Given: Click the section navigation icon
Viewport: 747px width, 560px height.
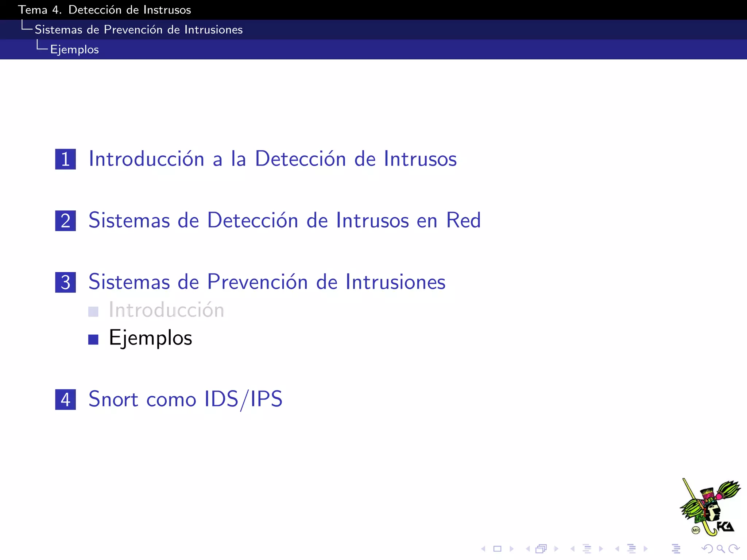Looking at the screenshot, I should click(x=631, y=549).
